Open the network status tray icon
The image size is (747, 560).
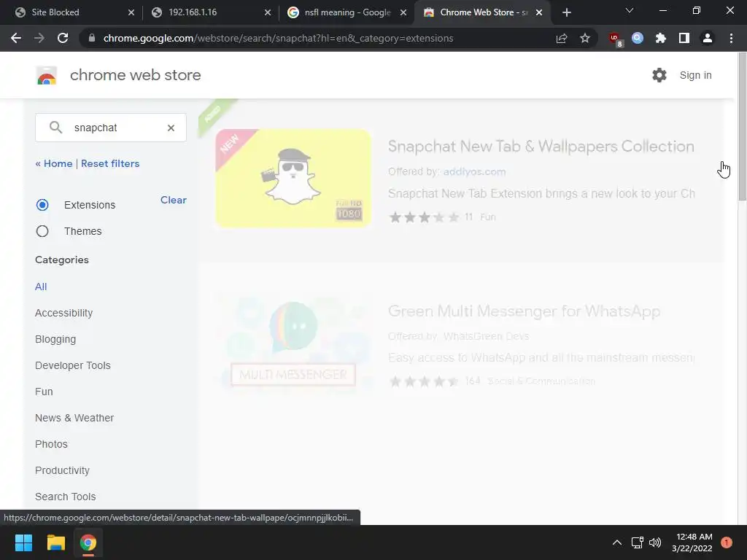[637, 542]
